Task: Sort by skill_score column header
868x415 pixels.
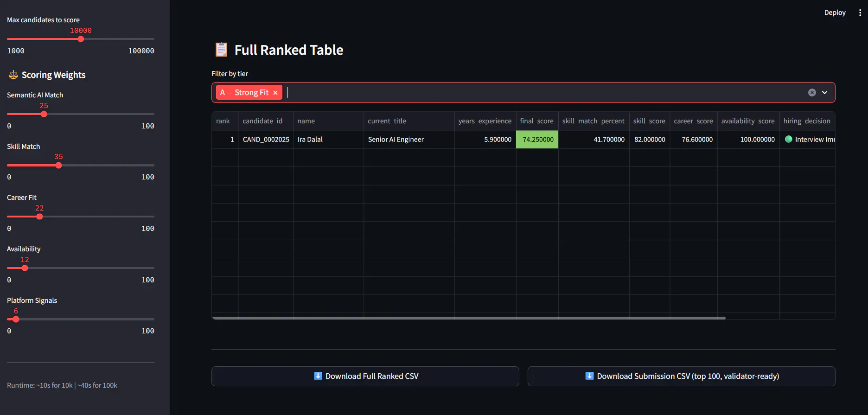Action: [x=650, y=121]
